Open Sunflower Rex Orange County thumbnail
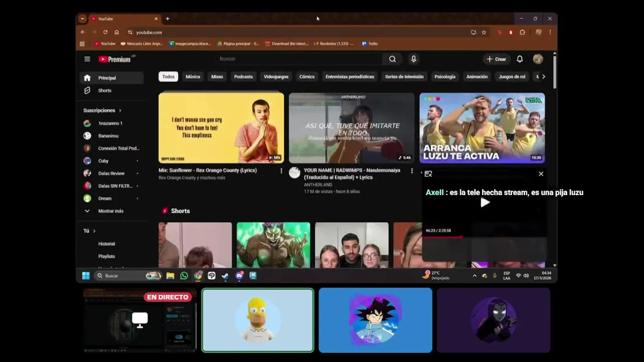The height and width of the screenshot is (362, 644). pyautogui.click(x=221, y=128)
